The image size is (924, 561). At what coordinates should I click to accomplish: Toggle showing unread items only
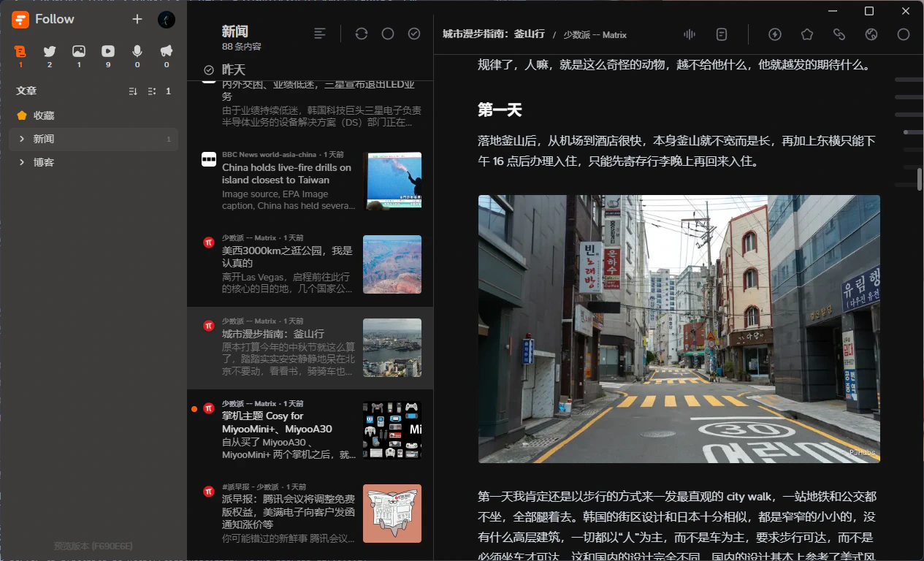point(387,34)
